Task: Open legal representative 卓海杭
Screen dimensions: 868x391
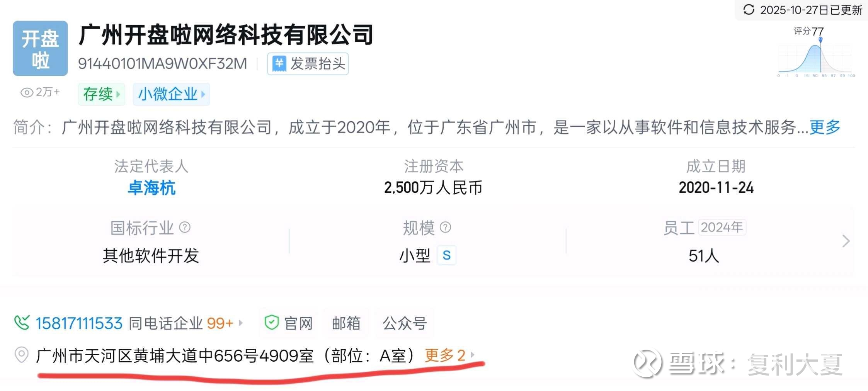Action: pos(151,188)
